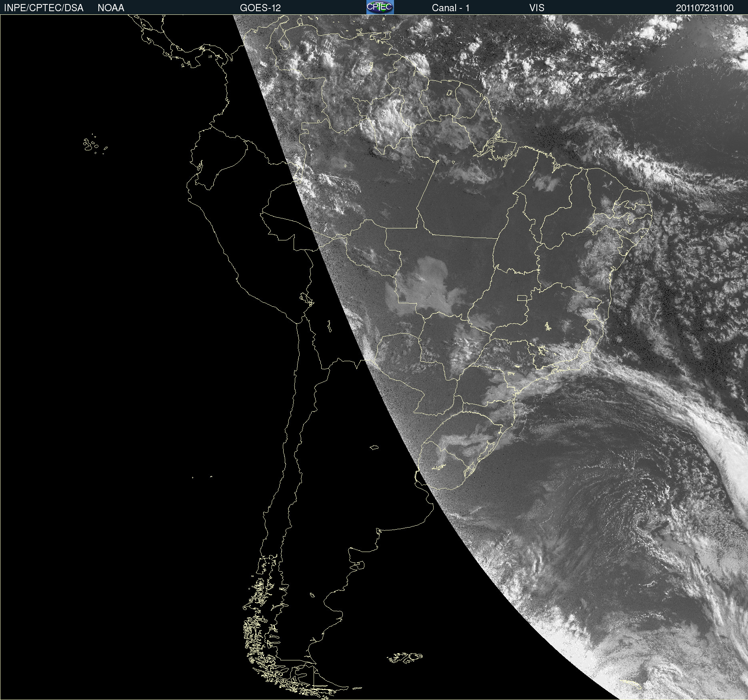This screenshot has height=700, width=748.
Task: Click the Canal - 1 label
Action: (450, 8)
